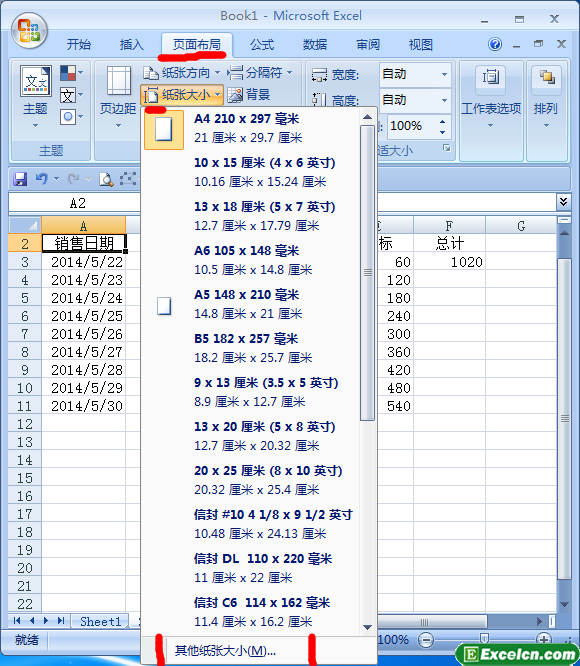580x666 pixels.
Task: Click the zoom slider handle
Action: tap(484, 638)
